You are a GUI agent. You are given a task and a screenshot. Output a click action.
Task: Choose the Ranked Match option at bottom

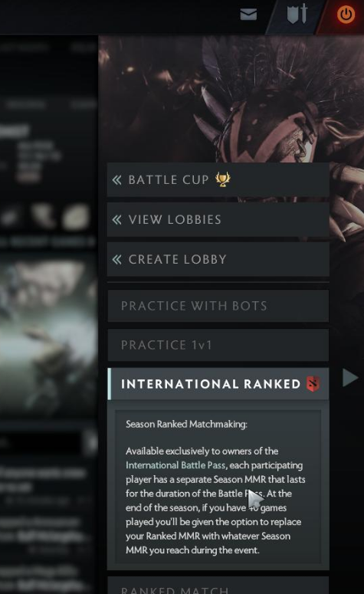coord(218,586)
